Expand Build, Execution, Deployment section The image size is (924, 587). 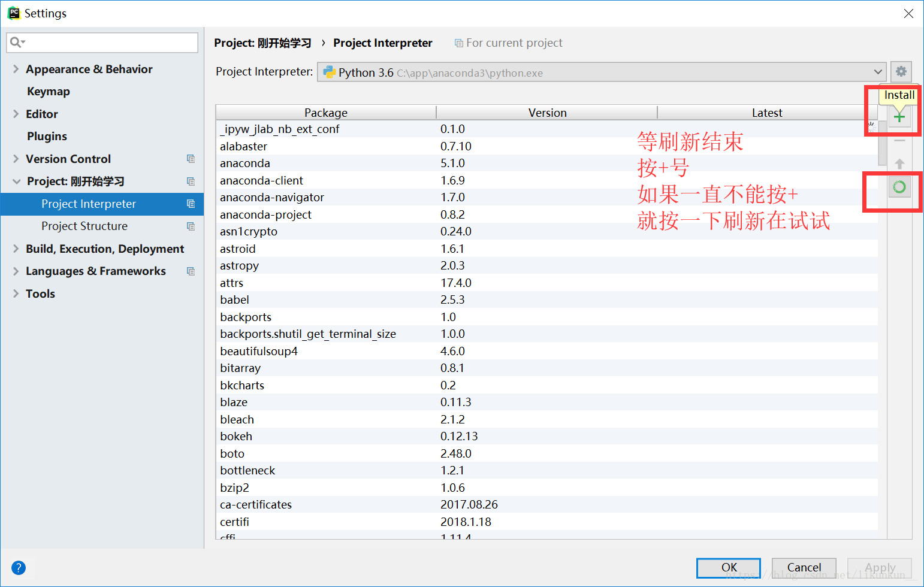tap(16, 249)
